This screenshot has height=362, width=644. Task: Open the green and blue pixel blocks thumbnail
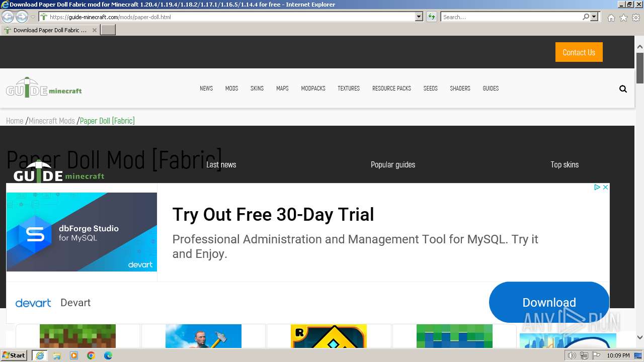[x=454, y=336]
